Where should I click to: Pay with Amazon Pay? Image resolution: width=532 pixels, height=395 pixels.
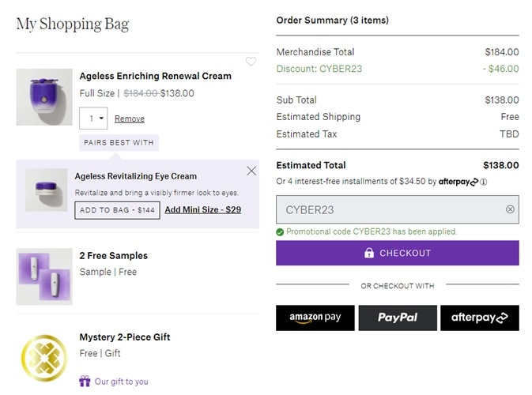click(315, 318)
